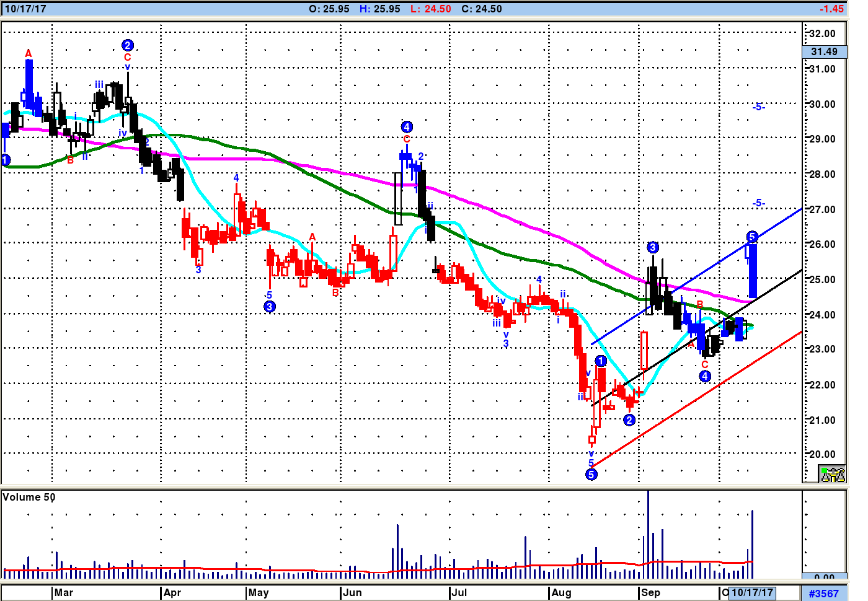
Task: Click the Volume 50 panel label
Action: (29, 498)
